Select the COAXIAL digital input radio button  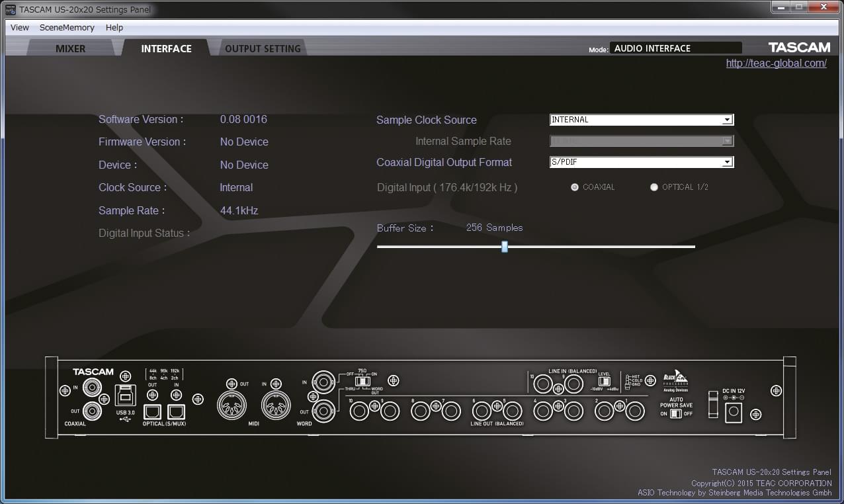point(575,187)
